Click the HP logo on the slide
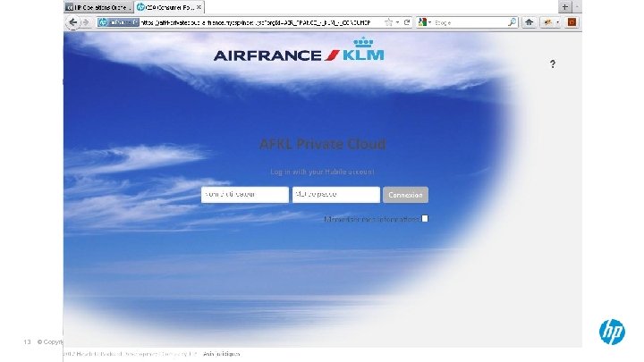The image size is (644, 362). click(x=612, y=332)
